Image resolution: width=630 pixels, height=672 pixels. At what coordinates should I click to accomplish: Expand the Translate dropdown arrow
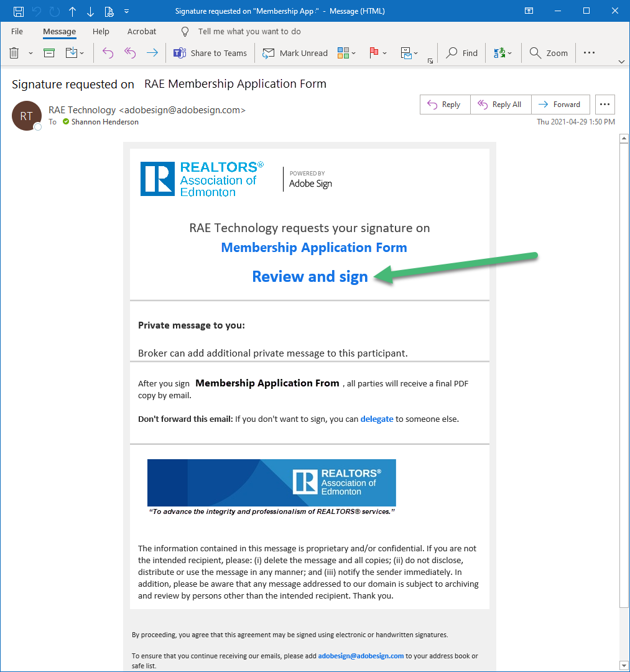[x=509, y=53]
